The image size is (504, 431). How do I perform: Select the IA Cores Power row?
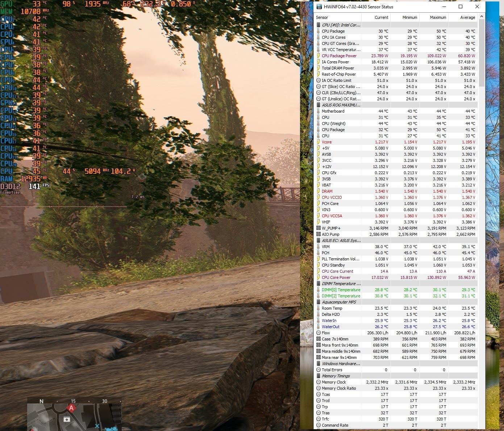(396, 62)
